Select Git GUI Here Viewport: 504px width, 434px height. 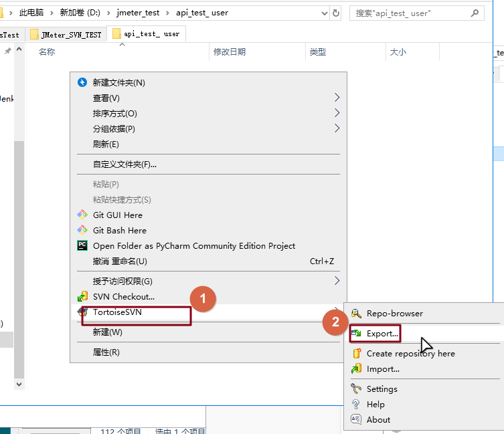pos(209,215)
